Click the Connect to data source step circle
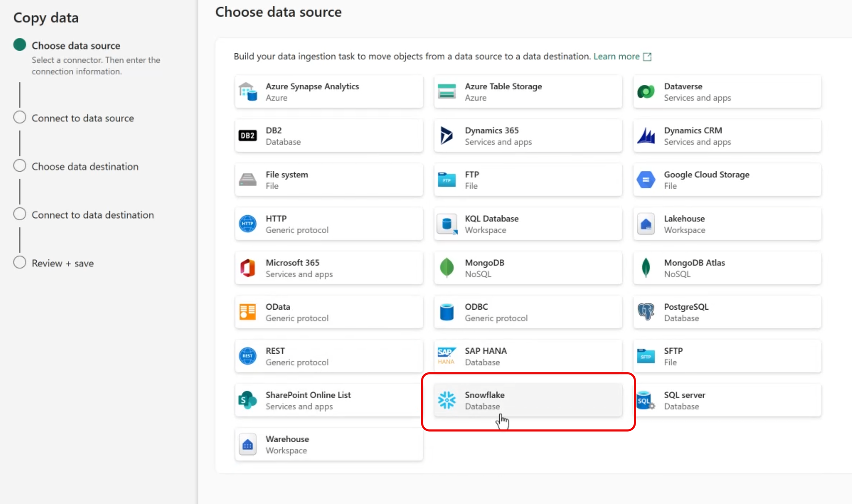852x504 pixels. click(x=20, y=117)
